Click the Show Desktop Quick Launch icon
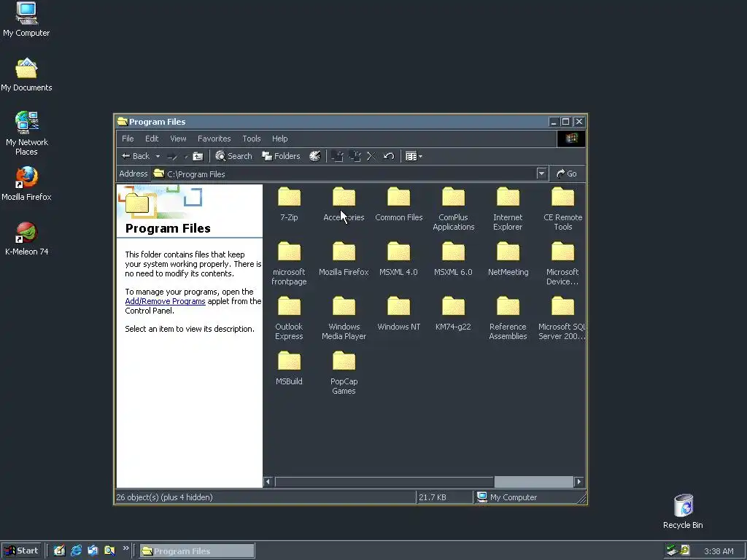Screen dimensions: 747x560 click(x=59, y=551)
